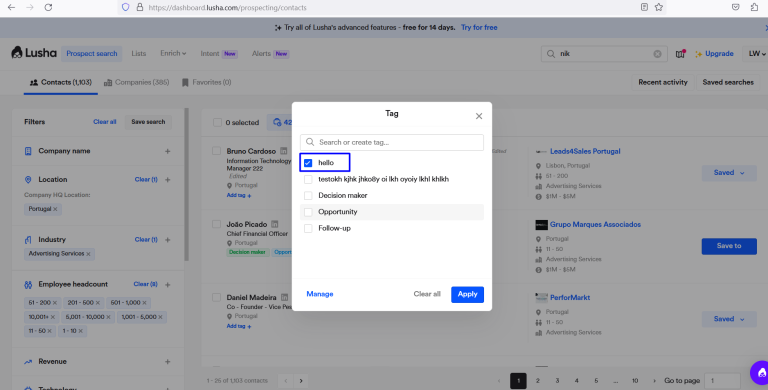
Task: Add a Revenue filter with plus icon
Action: [168, 362]
